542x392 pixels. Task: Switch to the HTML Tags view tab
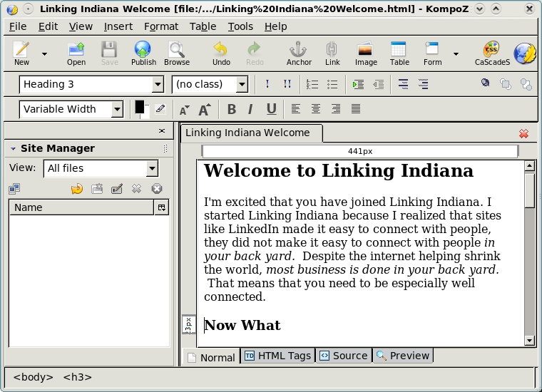278,356
